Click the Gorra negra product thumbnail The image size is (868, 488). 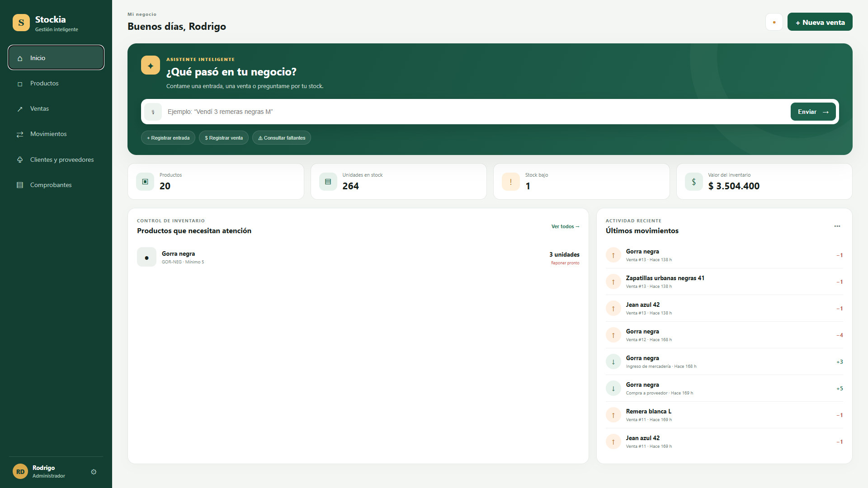click(146, 257)
